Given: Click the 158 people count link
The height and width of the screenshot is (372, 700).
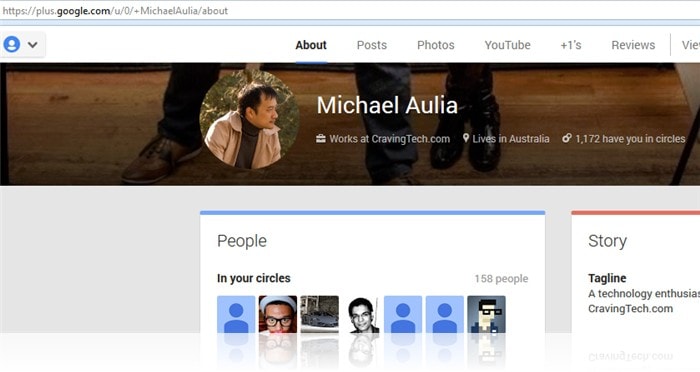Looking at the screenshot, I should point(501,279).
